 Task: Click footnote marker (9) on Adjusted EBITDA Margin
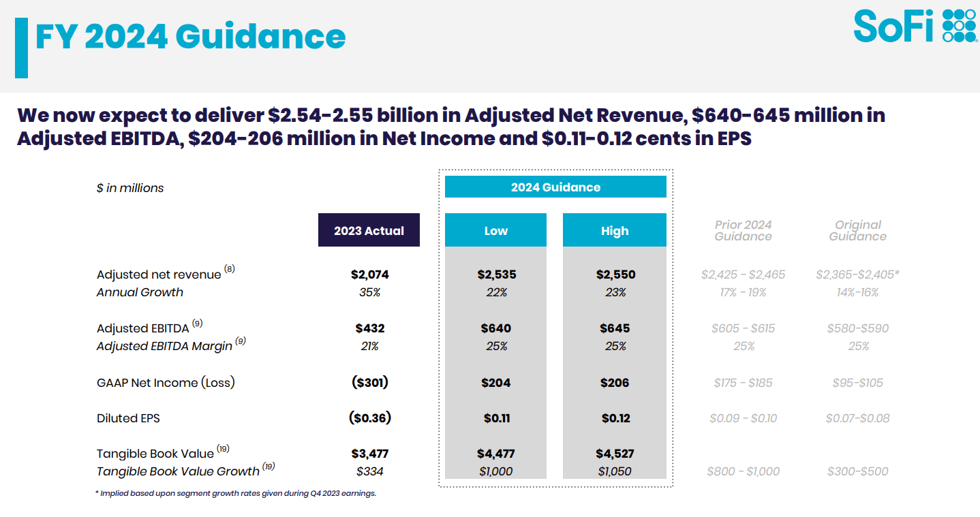pyautogui.click(x=239, y=341)
